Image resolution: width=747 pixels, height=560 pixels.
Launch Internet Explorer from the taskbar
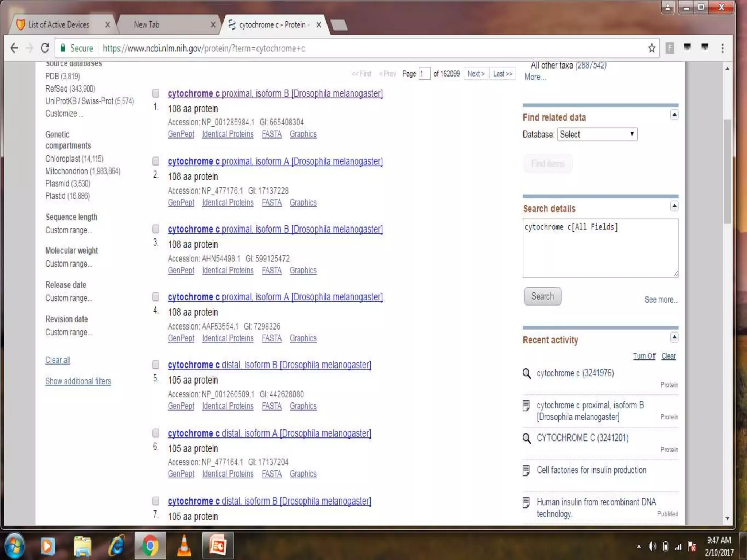pyautogui.click(x=116, y=546)
